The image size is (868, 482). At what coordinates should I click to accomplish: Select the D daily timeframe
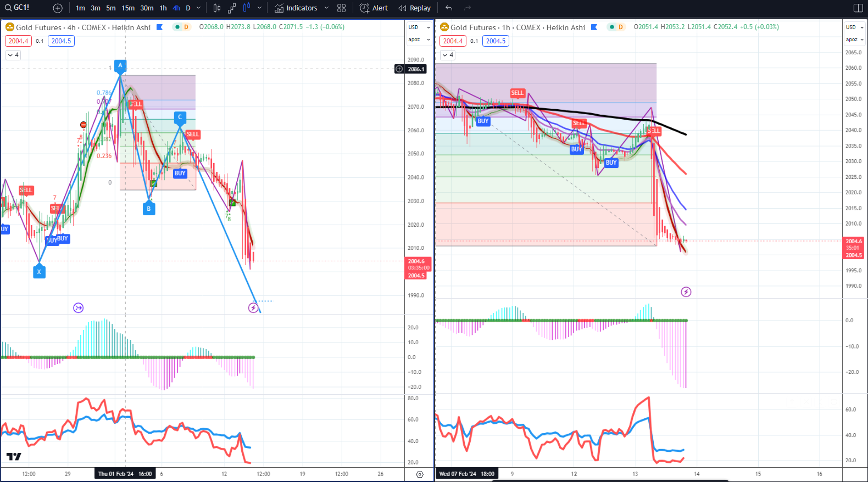click(188, 8)
